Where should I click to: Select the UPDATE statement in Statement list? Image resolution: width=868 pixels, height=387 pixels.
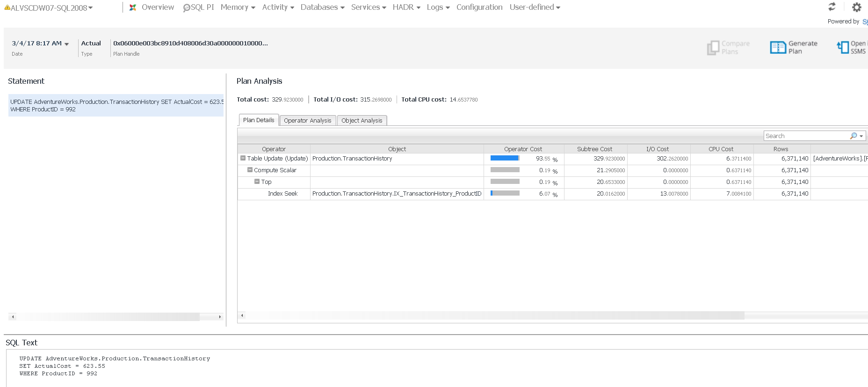[116, 105]
